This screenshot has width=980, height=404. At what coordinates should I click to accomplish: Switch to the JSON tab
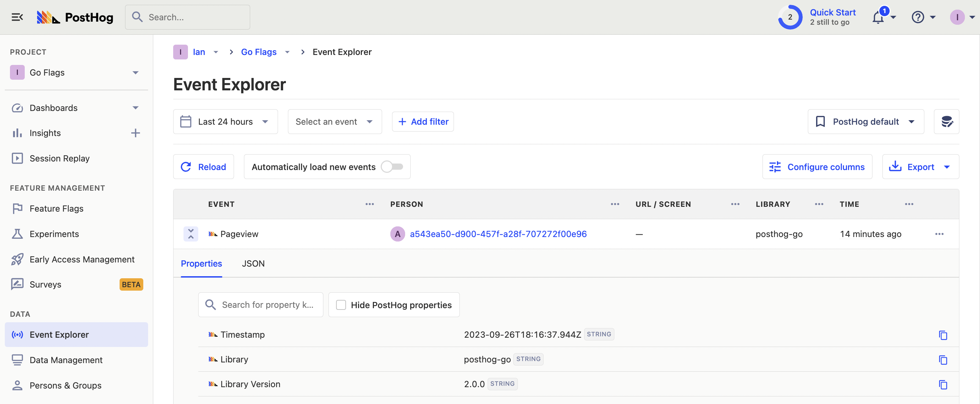pos(253,263)
